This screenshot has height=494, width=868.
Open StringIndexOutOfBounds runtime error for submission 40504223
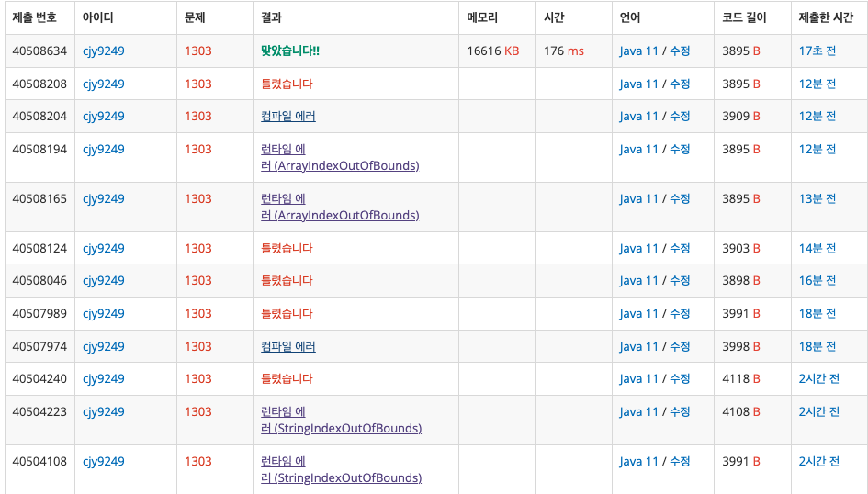(x=341, y=420)
